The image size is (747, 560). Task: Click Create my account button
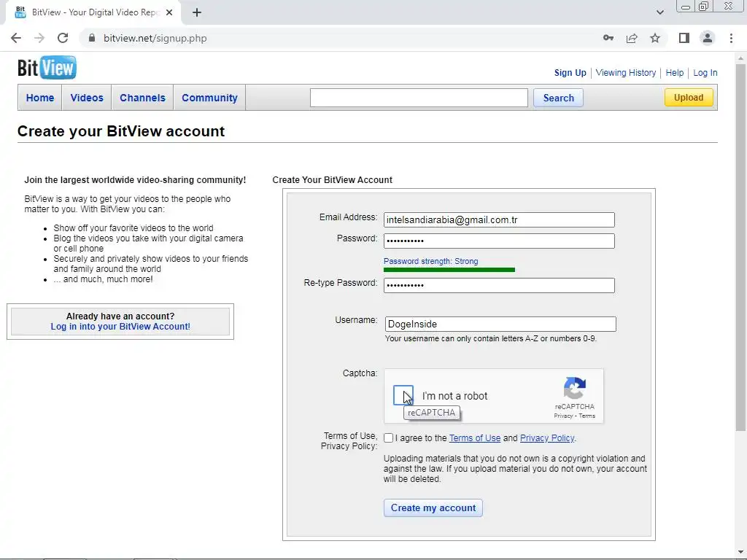[x=433, y=507]
